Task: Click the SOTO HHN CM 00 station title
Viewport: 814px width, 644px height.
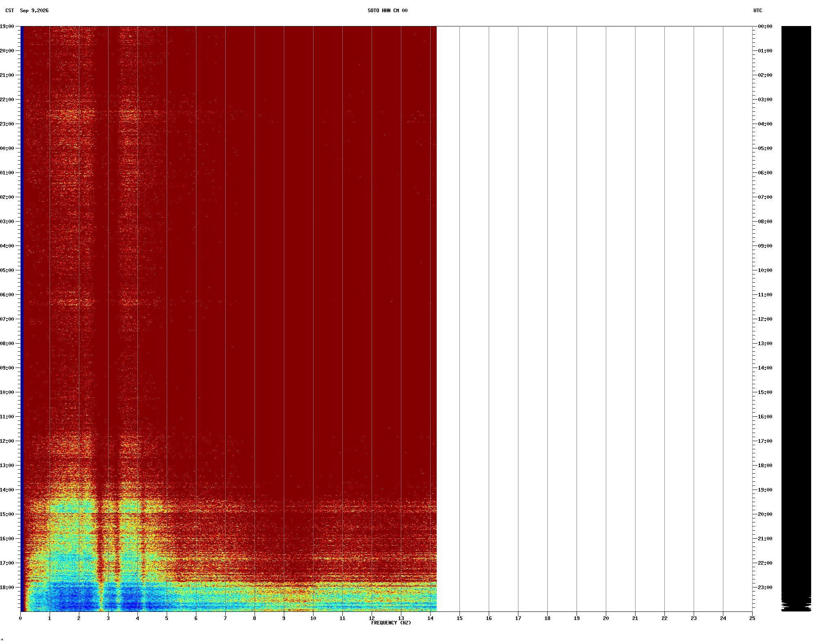Action: [387, 11]
